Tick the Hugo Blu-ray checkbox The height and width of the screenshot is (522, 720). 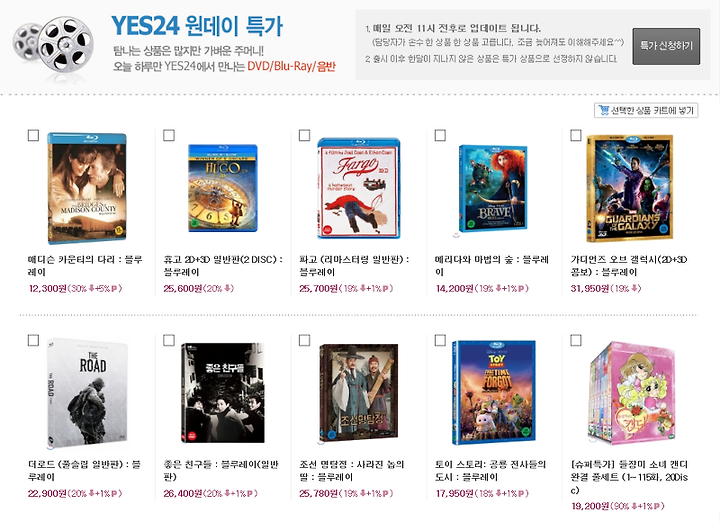pyautogui.click(x=169, y=135)
